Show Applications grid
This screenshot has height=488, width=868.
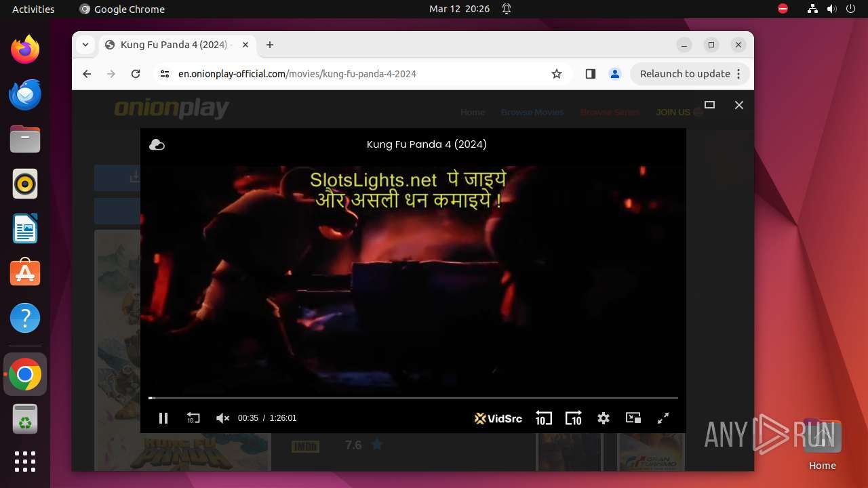25,462
